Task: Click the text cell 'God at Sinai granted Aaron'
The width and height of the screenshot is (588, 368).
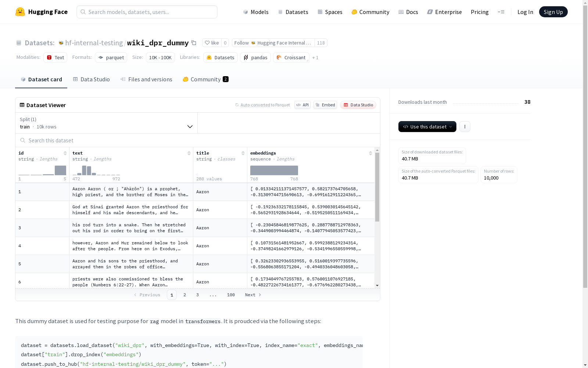Action: pos(131,210)
